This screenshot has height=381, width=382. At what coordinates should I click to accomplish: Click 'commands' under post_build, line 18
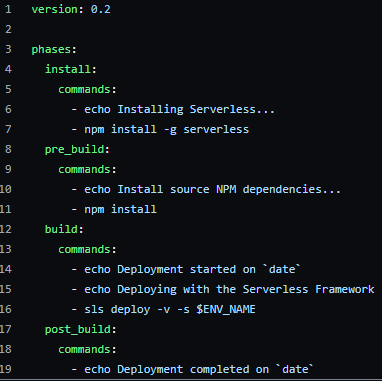pos(84,349)
